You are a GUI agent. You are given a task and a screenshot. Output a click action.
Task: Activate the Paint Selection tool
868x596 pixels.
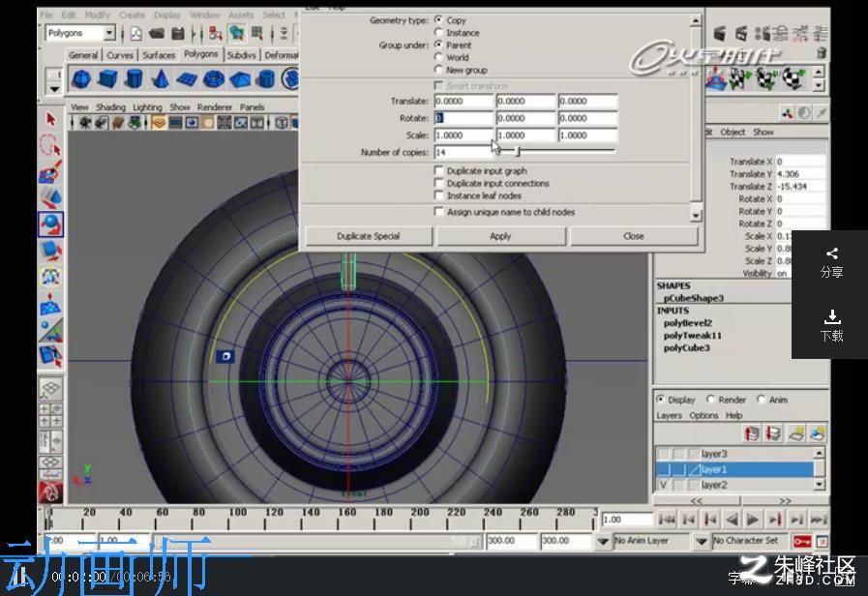click(51, 171)
